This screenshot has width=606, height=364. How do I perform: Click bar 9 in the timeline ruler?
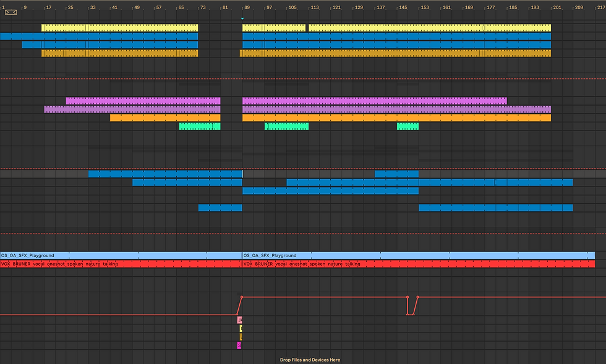[x=25, y=7]
